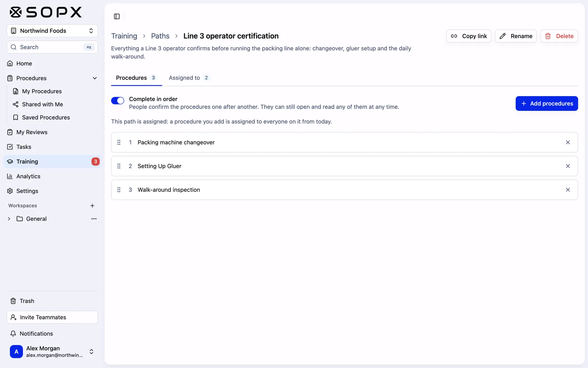Remove Packing machine changeover from path
The width and height of the screenshot is (588, 368).
[x=568, y=142]
